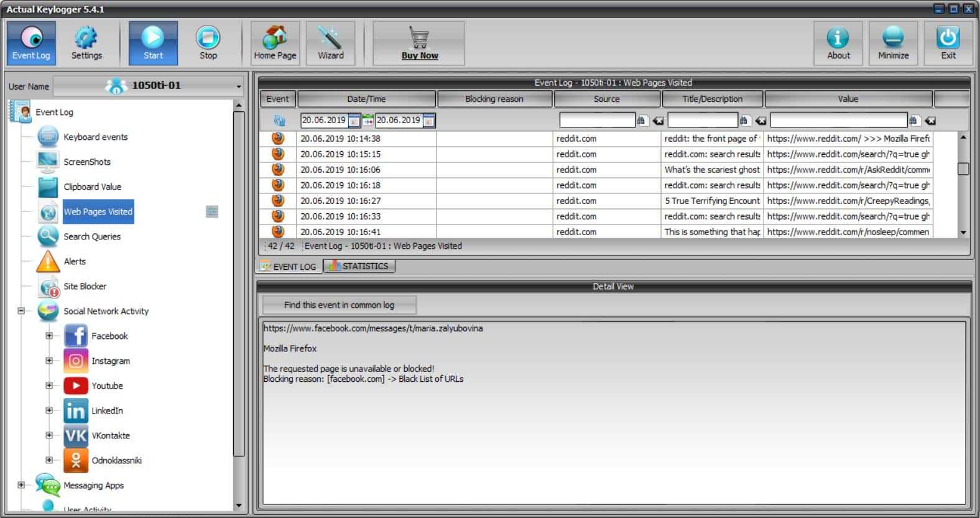Toggle the Event Log view button
Viewport: 980px width, 518px height.
31,43
